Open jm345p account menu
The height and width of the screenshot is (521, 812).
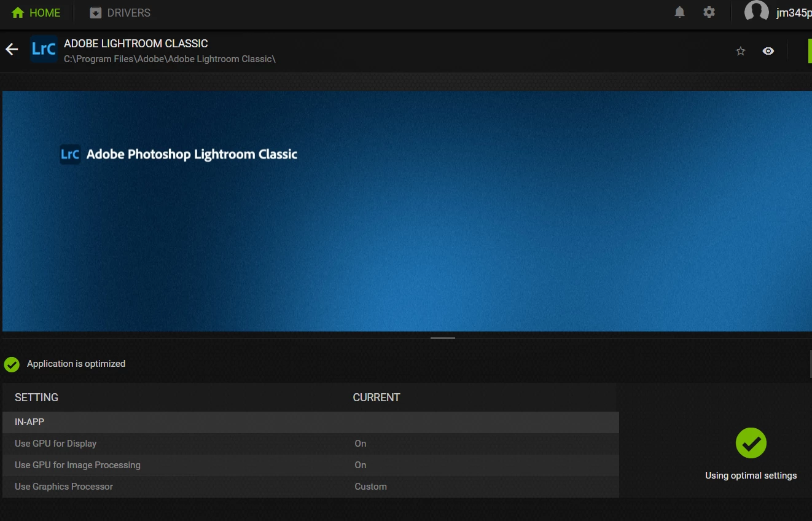point(794,13)
